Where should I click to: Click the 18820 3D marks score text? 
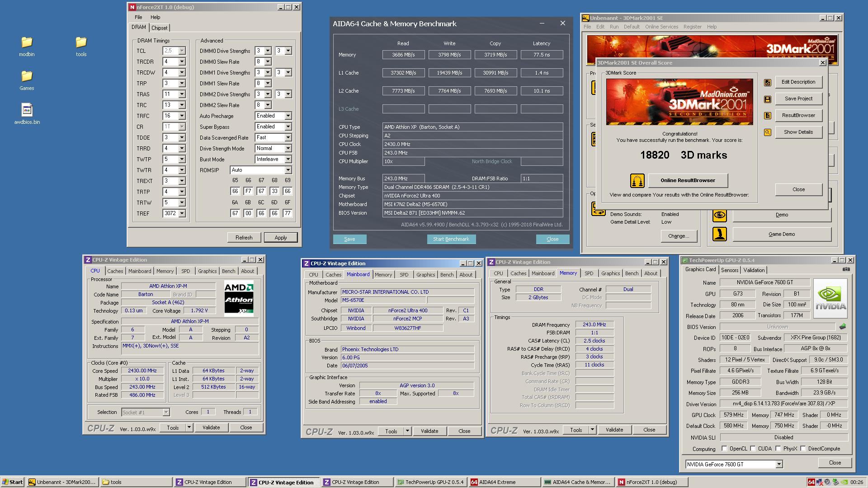pyautogui.click(x=684, y=155)
